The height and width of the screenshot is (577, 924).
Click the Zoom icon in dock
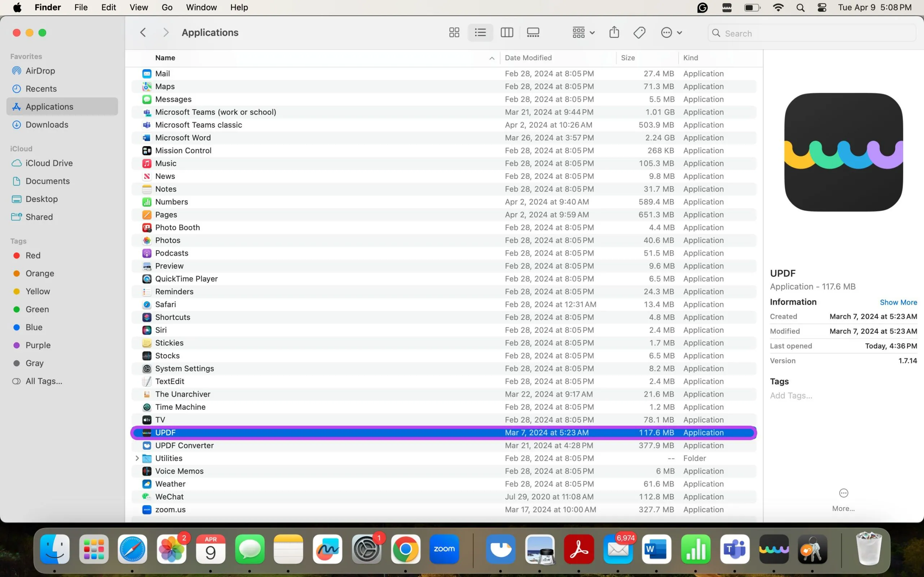(444, 549)
